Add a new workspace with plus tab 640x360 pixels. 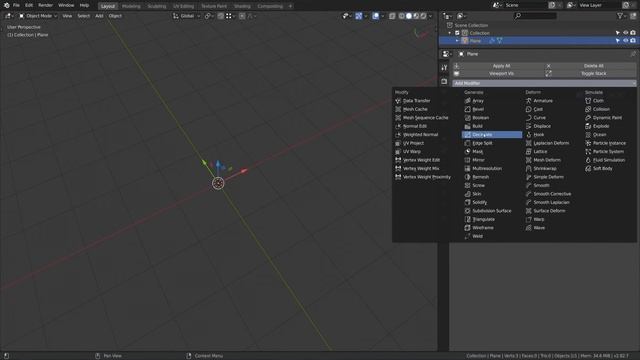click(x=290, y=6)
